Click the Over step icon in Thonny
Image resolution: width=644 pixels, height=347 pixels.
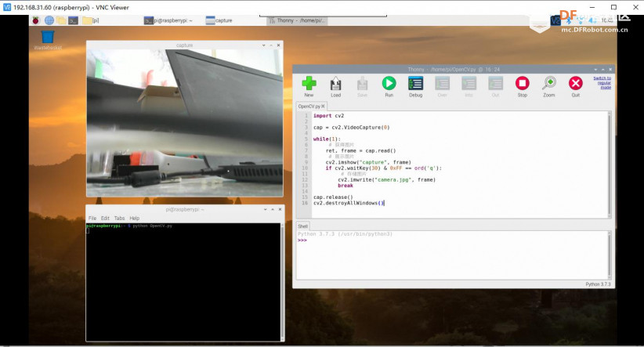pos(443,83)
